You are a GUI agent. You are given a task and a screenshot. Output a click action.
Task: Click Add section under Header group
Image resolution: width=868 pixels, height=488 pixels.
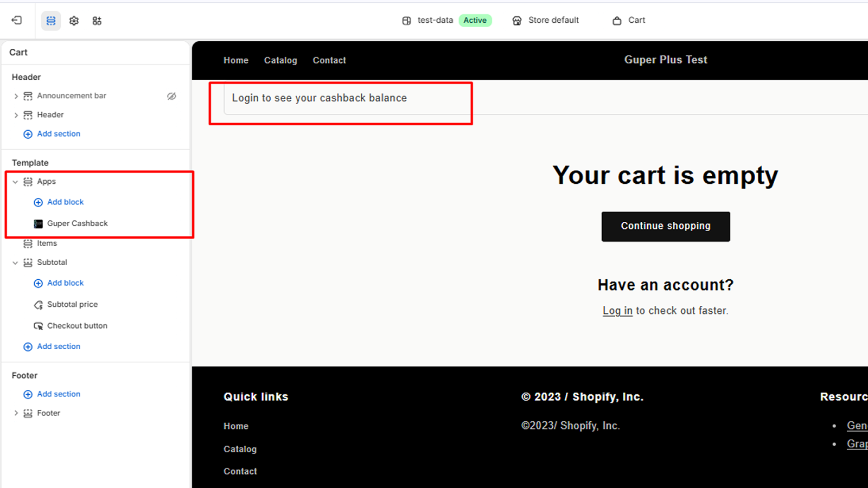(59, 134)
